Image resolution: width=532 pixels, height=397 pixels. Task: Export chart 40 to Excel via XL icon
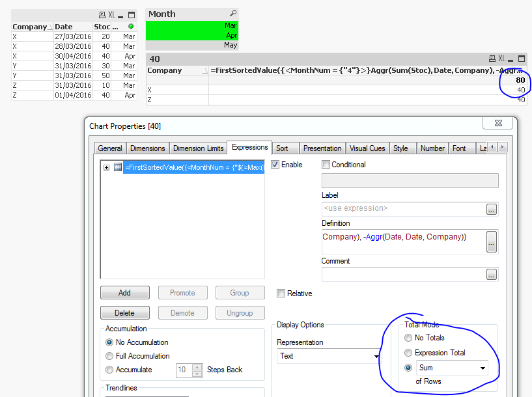click(502, 59)
